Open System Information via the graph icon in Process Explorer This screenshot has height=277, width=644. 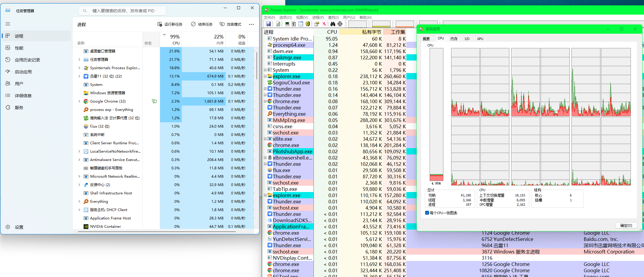[x=287, y=24]
